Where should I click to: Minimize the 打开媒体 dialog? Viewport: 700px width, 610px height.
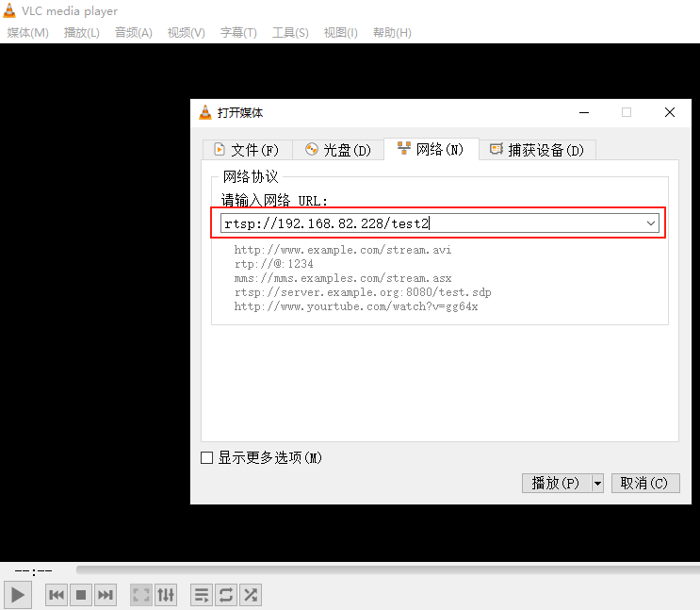[x=584, y=112]
